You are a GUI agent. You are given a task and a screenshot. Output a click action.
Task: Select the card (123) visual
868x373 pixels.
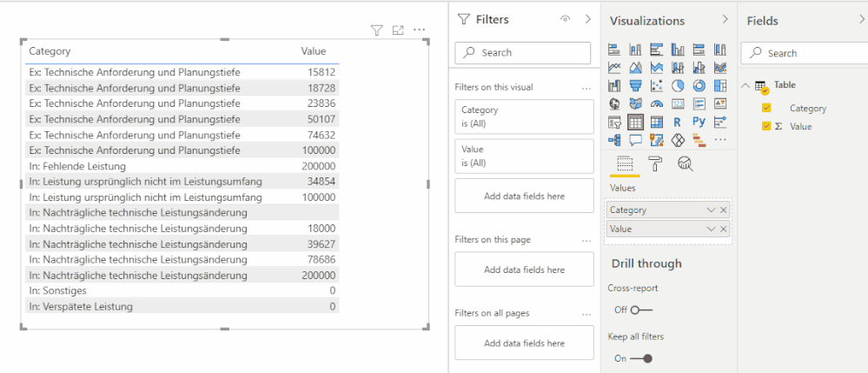coord(678,103)
